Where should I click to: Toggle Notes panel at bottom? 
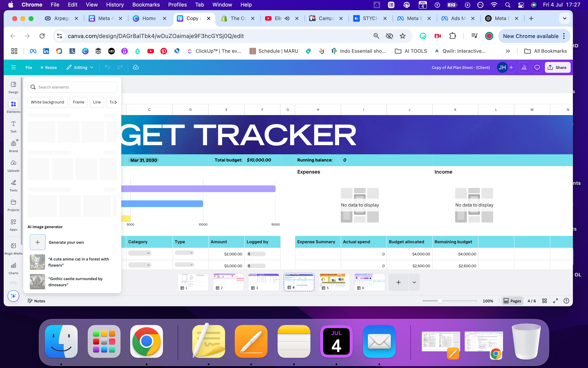point(37,301)
